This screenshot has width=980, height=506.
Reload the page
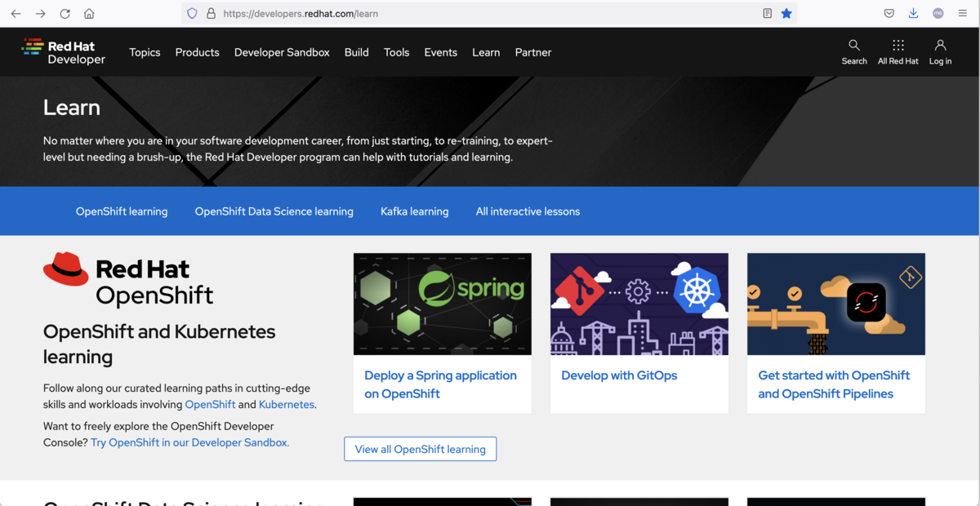65,14
